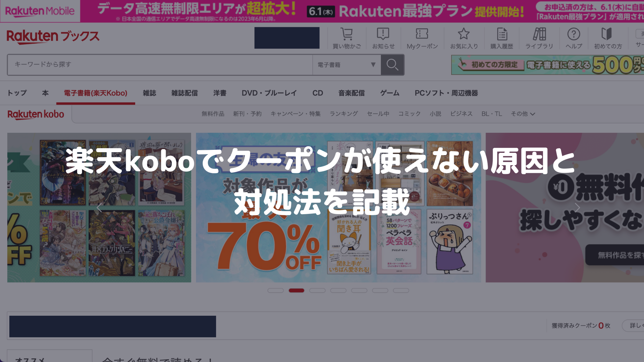Select the last carousel indicator dot
644x362 pixels.
click(401, 290)
